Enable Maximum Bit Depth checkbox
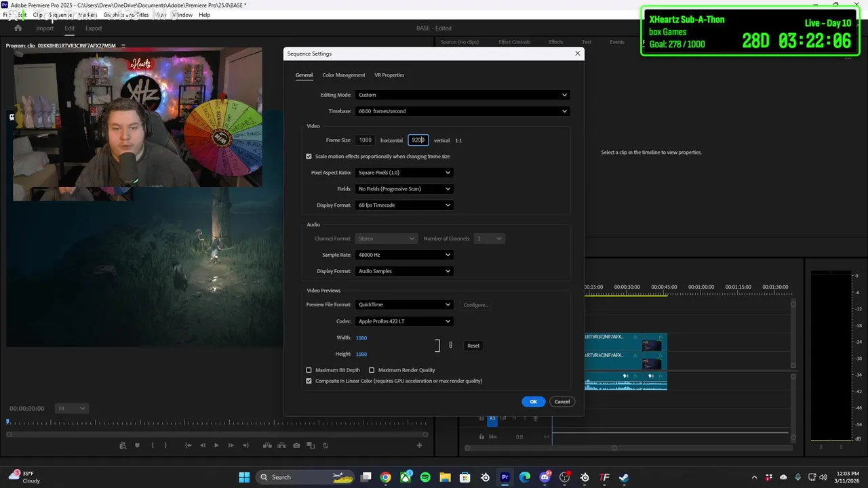 click(x=309, y=370)
